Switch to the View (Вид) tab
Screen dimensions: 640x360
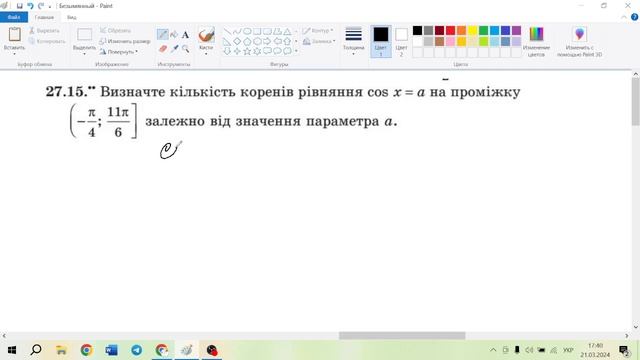point(71,17)
